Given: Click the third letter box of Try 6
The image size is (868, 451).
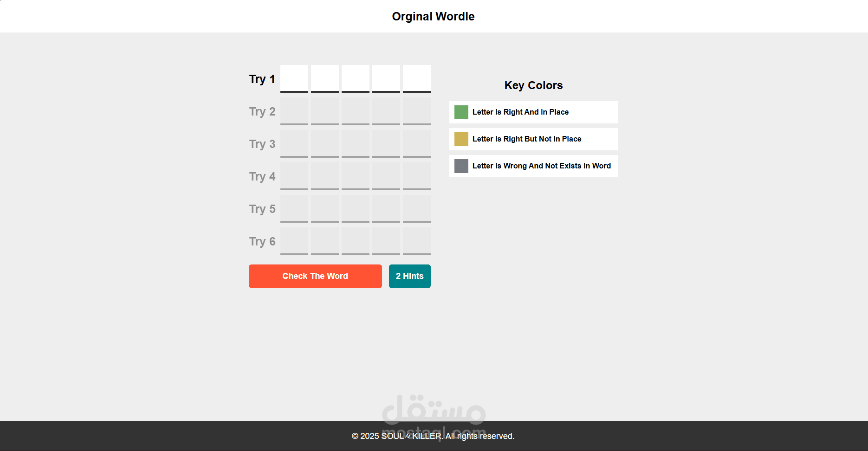Looking at the screenshot, I should 356,241.
